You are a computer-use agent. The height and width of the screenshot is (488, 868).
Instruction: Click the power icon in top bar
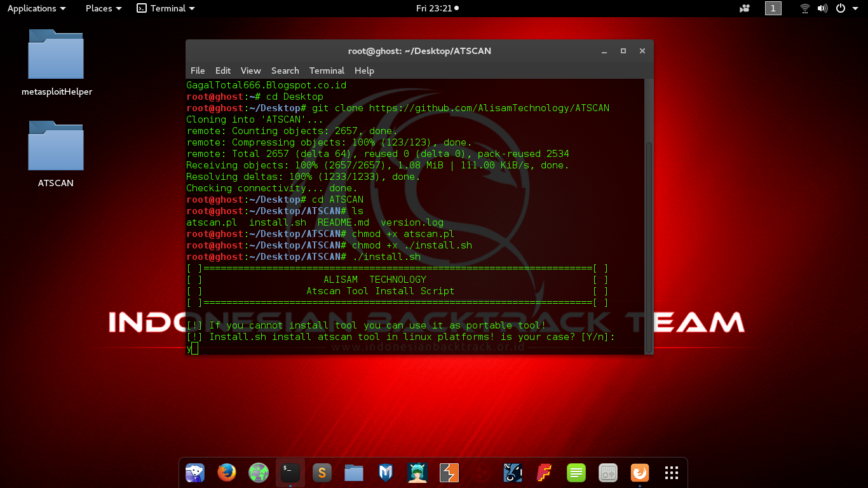(840, 8)
